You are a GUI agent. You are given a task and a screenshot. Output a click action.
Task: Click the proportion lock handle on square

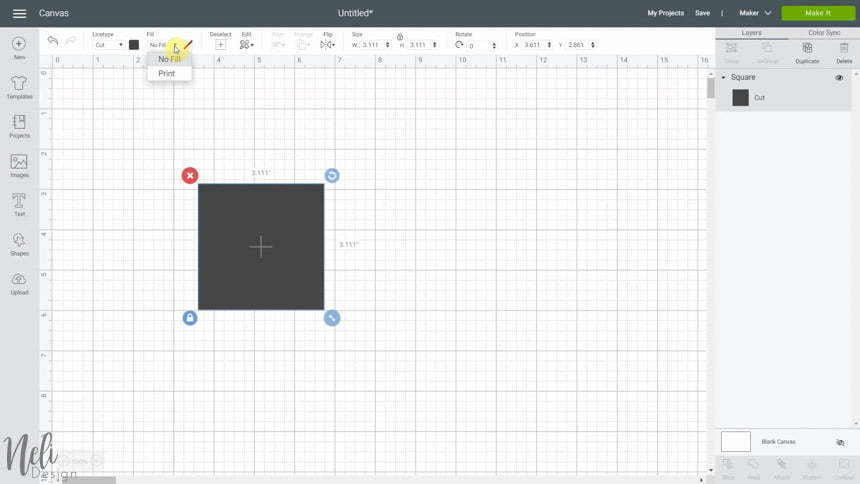190,318
